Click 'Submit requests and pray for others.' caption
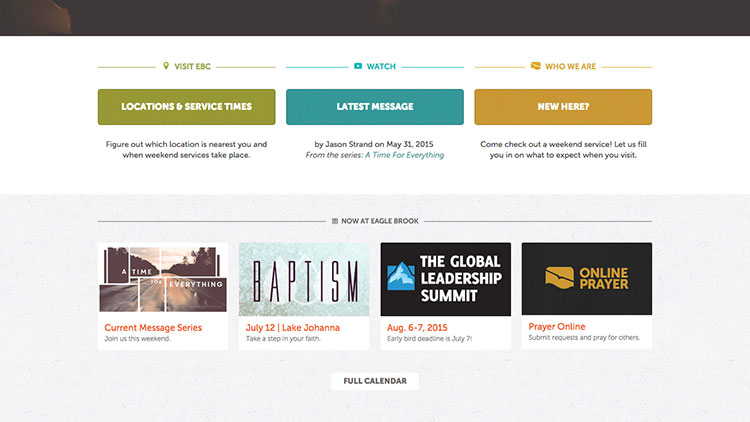This screenshot has height=422, width=750. 584,337
